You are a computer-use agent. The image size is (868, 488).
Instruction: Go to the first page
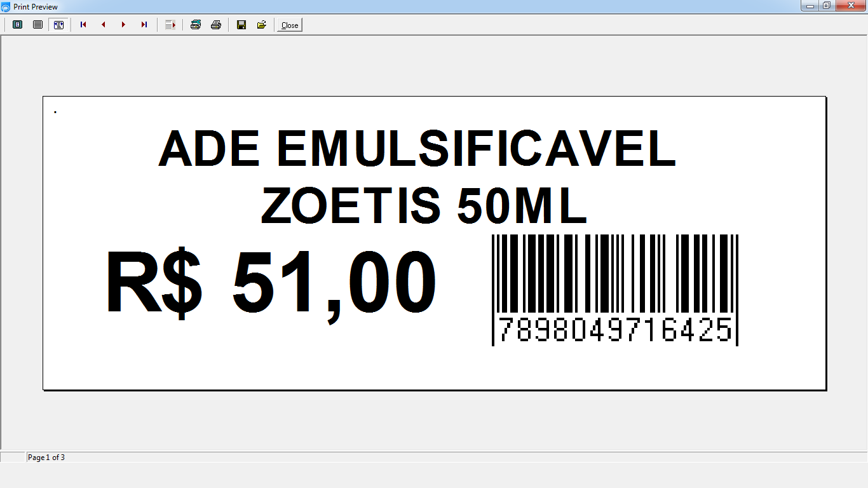[83, 25]
